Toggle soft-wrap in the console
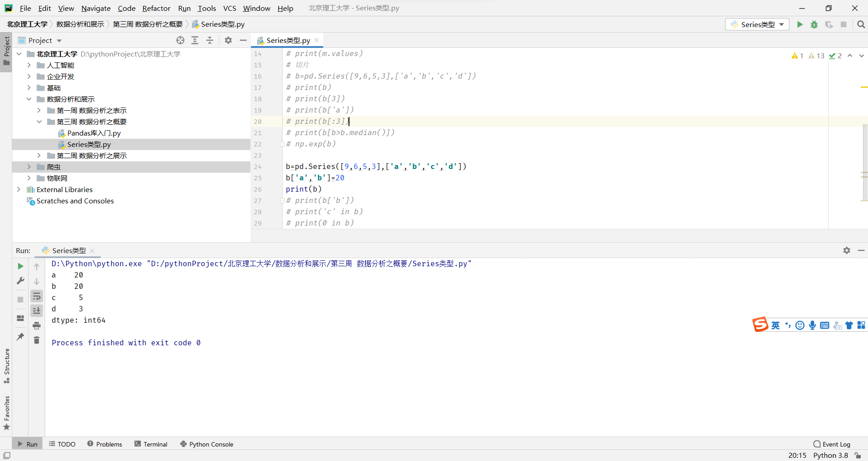868x461 pixels. coord(37,296)
